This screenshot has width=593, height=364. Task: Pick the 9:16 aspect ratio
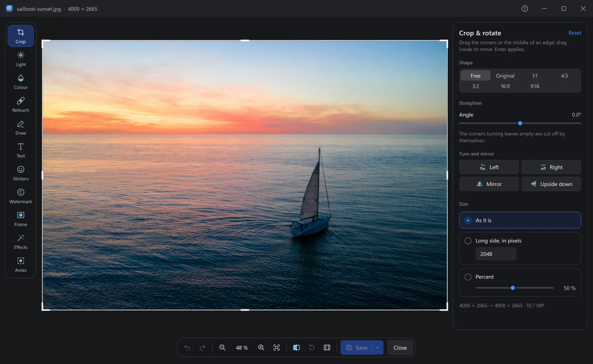pos(535,86)
